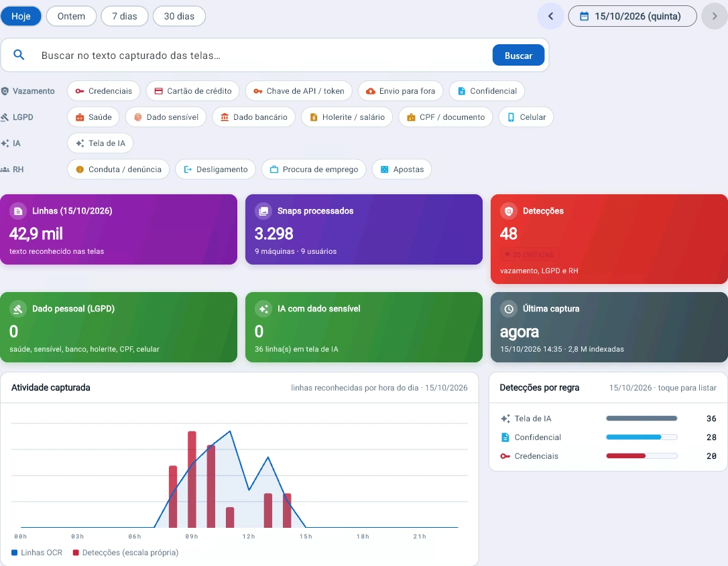Open the 15/10/2026 (quinta) date picker
The image size is (728, 566).
tap(632, 16)
